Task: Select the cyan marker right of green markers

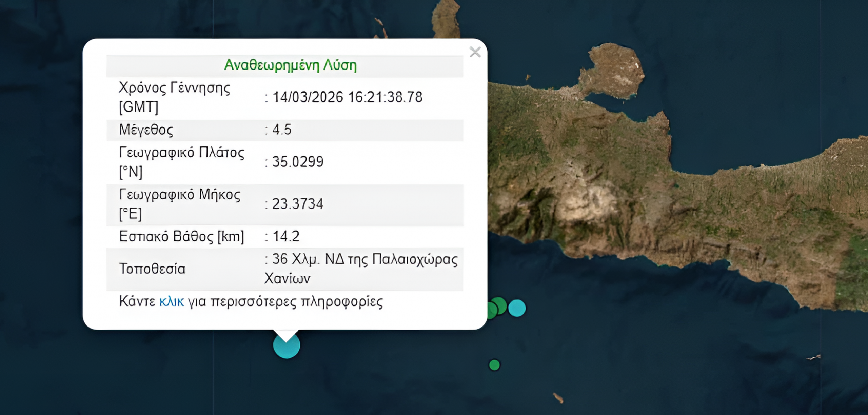Action: click(x=517, y=308)
